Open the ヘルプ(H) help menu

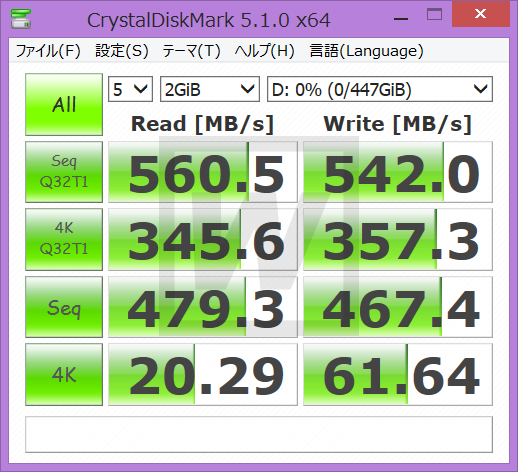coord(264,51)
